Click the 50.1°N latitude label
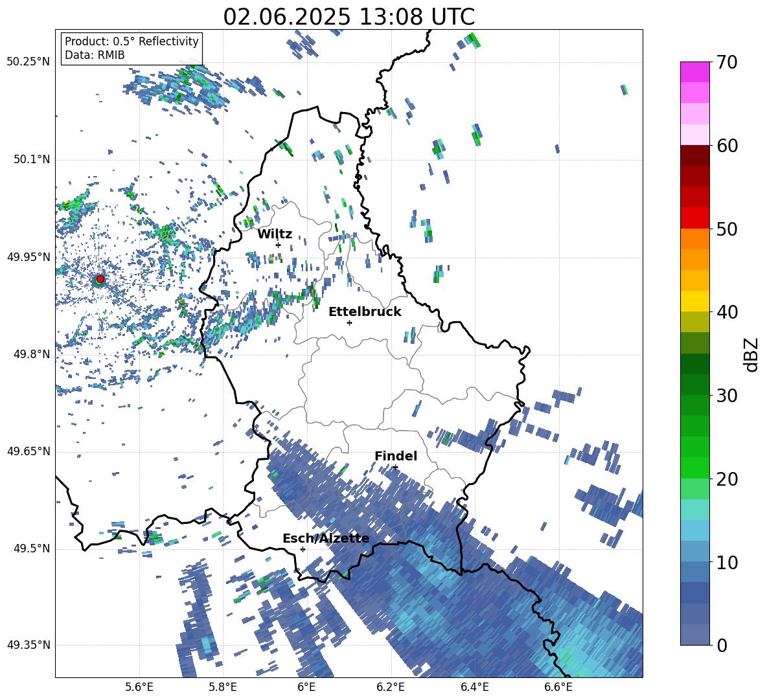This screenshot has height=700, width=767. point(31,159)
